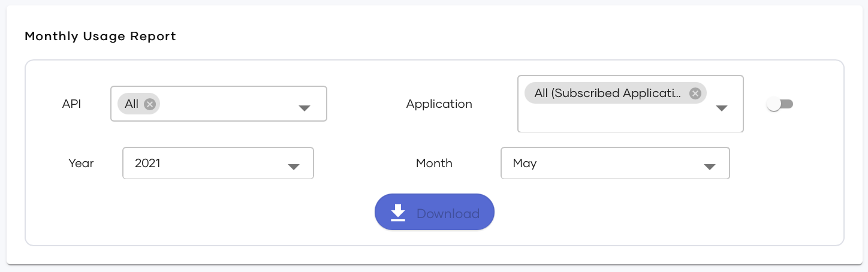Screen dimensions: 868x272
Task: Click the Month field label
Action: click(434, 163)
